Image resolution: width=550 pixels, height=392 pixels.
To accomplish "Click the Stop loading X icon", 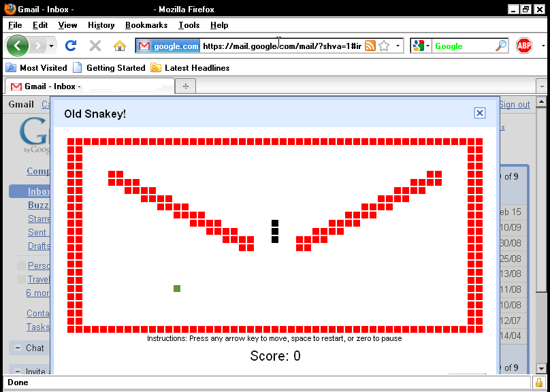I will pos(95,46).
